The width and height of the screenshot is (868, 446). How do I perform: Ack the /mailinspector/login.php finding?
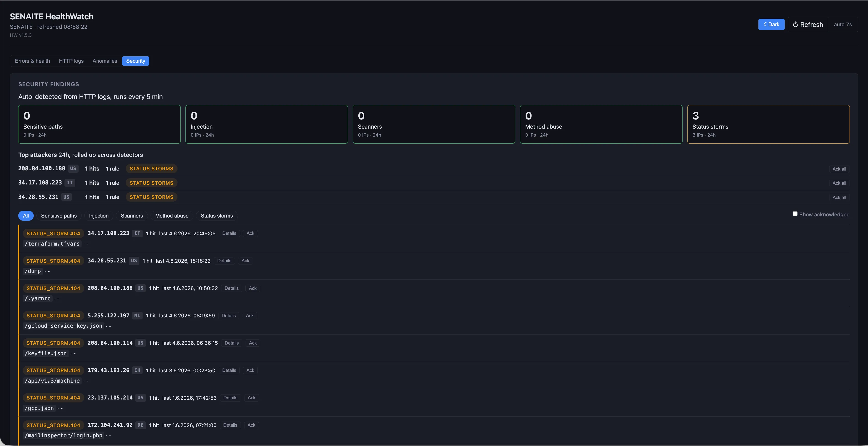pos(251,425)
